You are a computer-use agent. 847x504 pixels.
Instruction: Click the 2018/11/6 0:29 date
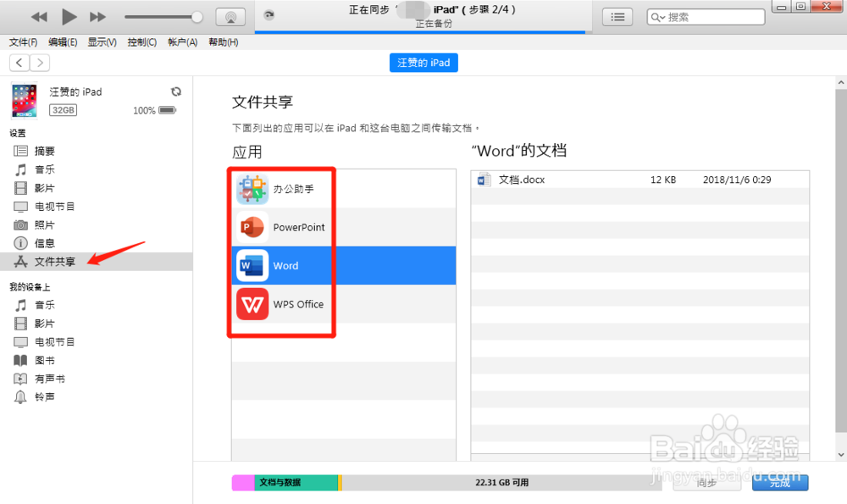(x=737, y=180)
